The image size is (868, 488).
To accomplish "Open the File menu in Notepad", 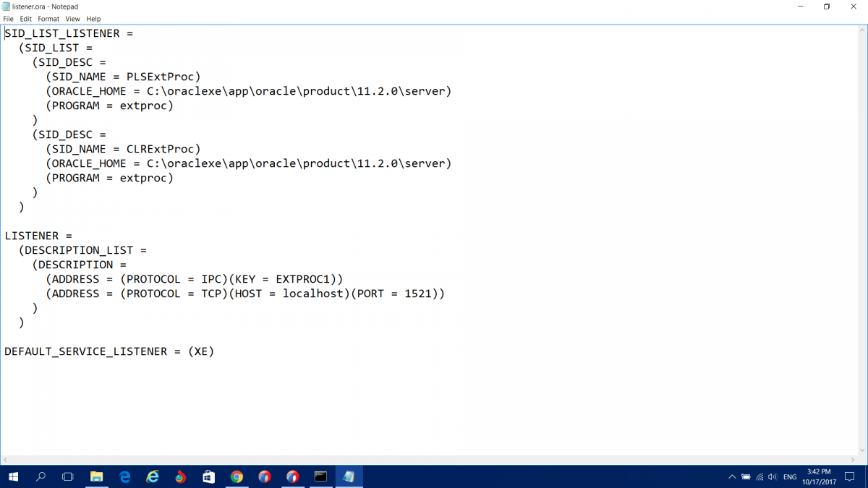I will coord(9,19).
